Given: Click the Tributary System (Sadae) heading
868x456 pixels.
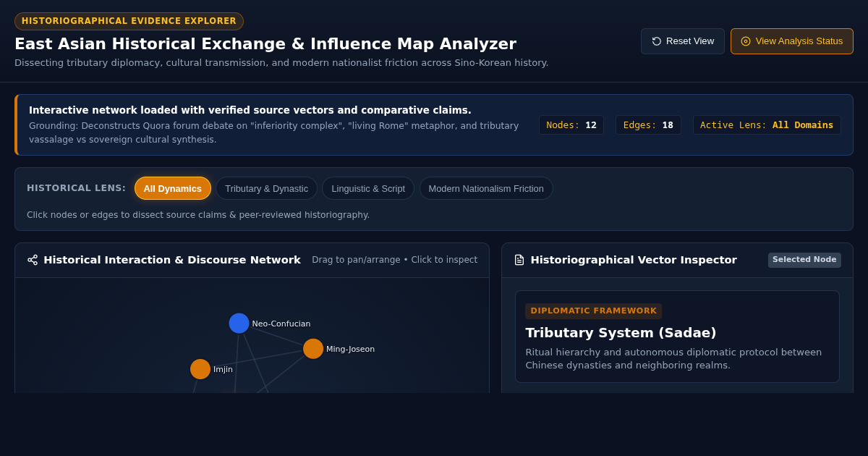Looking at the screenshot, I should click(x=621, y=333).
